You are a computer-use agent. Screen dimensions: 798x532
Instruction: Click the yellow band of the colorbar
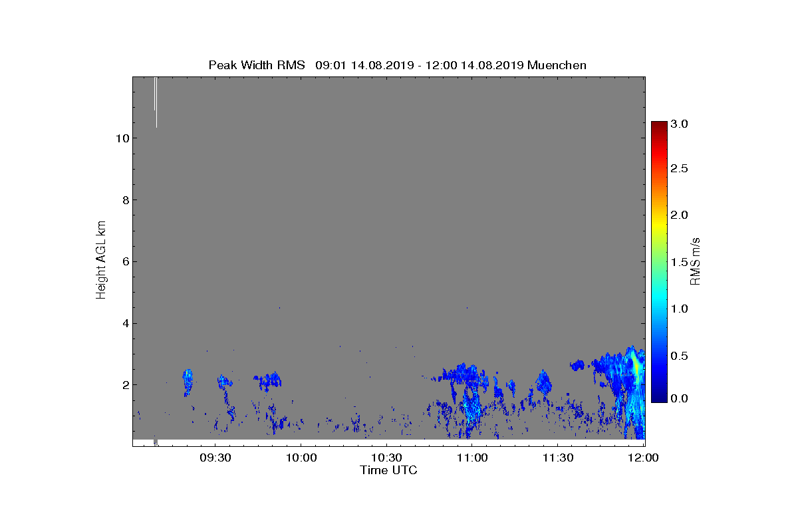click(659, 225)
